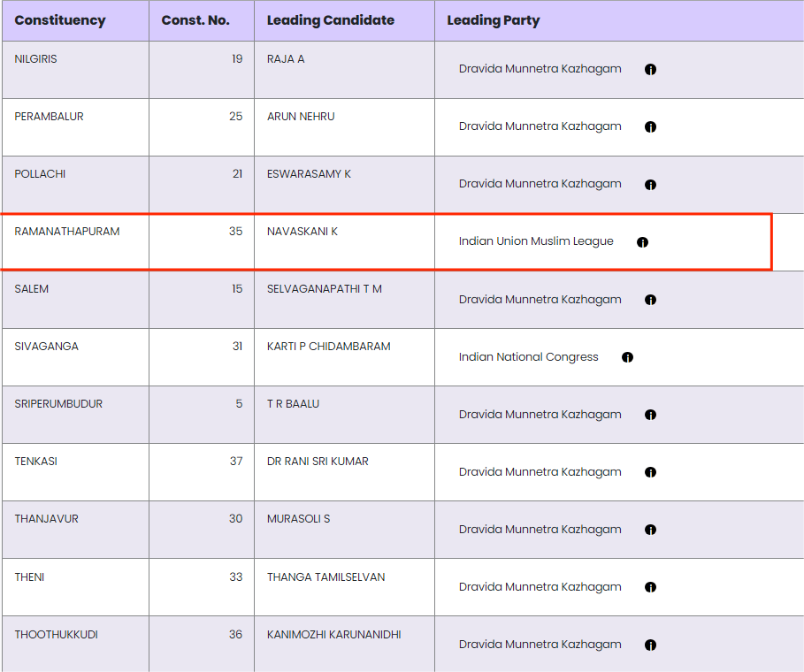Click candidate name KANIMOZHI KARUNANIDHI

click(333, 634)
